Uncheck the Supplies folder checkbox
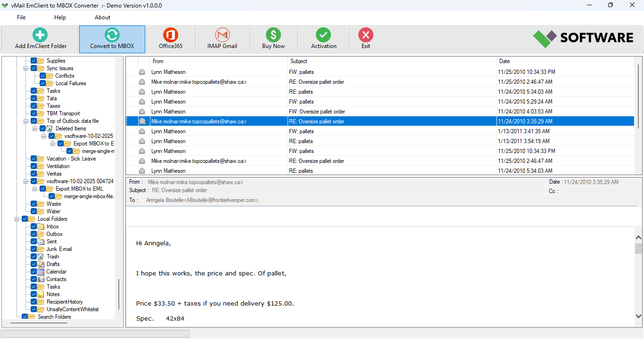The image size is (644, 339). (34, 61)
